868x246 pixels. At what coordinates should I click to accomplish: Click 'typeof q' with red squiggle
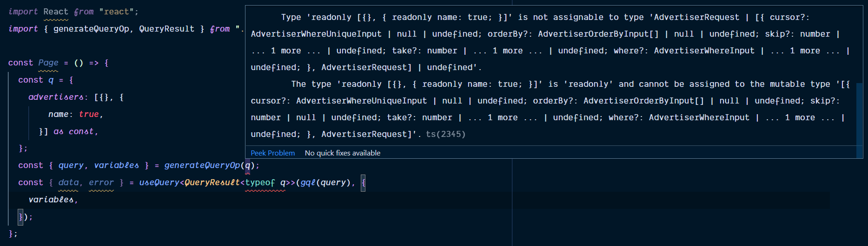pos(265,182)
